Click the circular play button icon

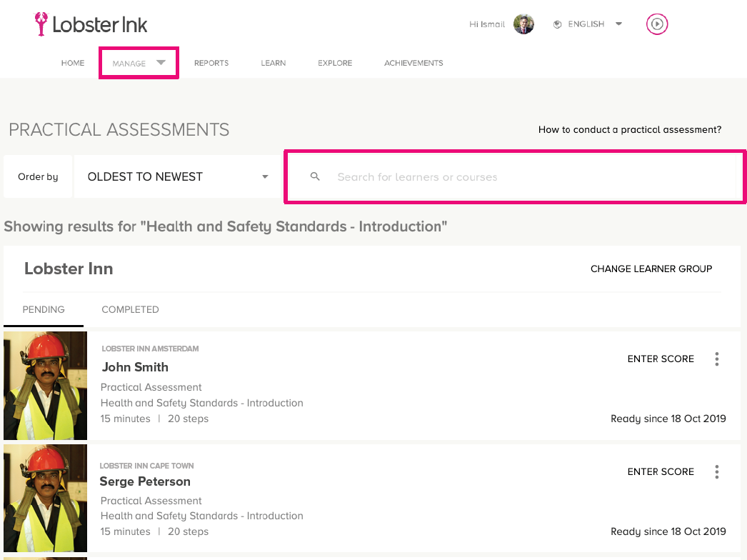click(x=657, y=24)
